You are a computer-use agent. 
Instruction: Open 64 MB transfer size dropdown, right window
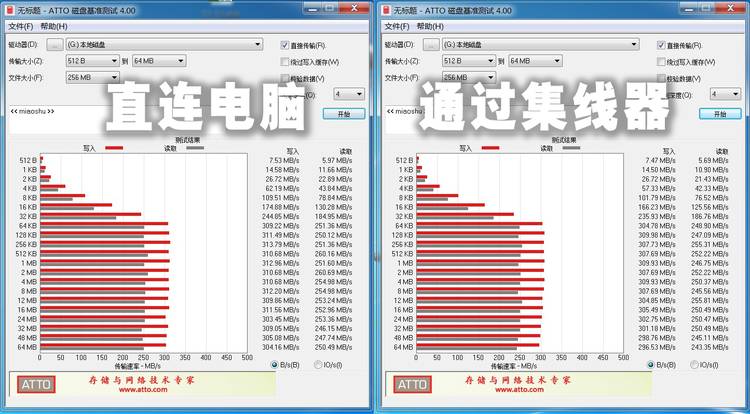(x=535, y=61)
